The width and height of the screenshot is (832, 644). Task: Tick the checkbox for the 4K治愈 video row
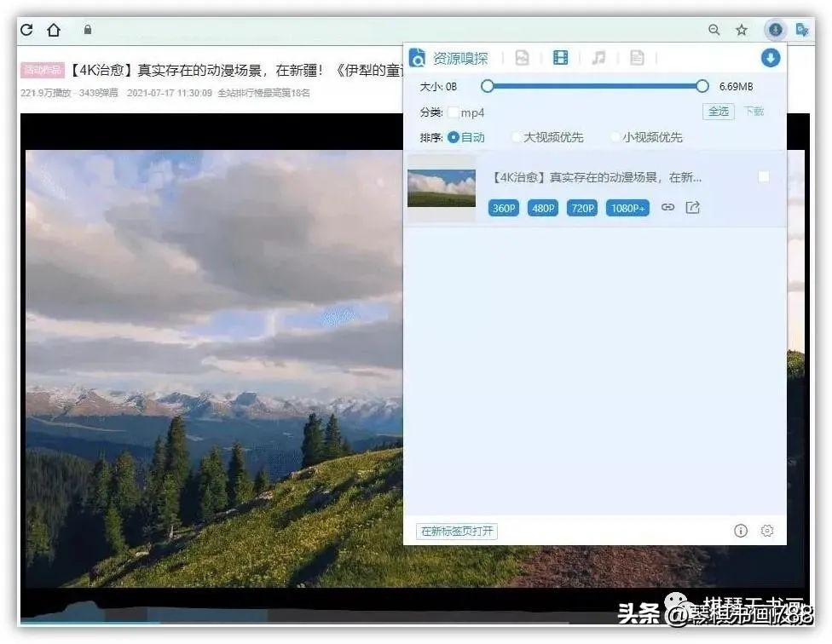pyautogui.click(x=764, y=177)
